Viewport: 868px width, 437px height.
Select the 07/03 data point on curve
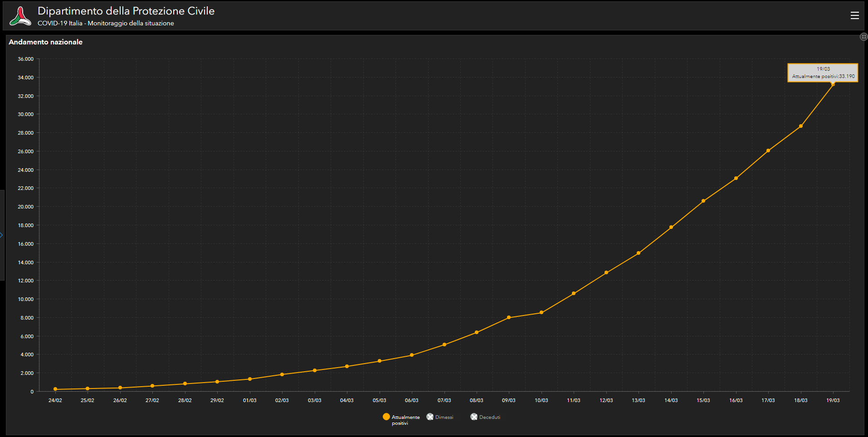point(444,345)
